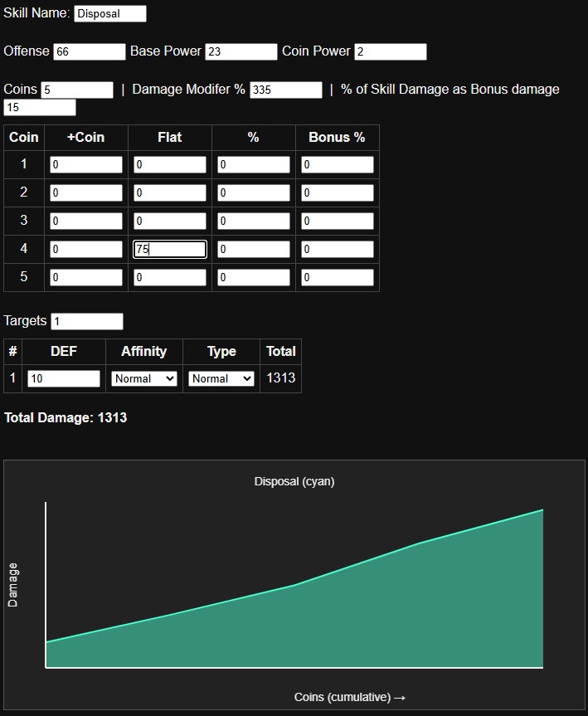Click the DEF column header
Image resolution: width=588 pixels, height=716 pixels.
pyautogui.click(x=64, y=352)
